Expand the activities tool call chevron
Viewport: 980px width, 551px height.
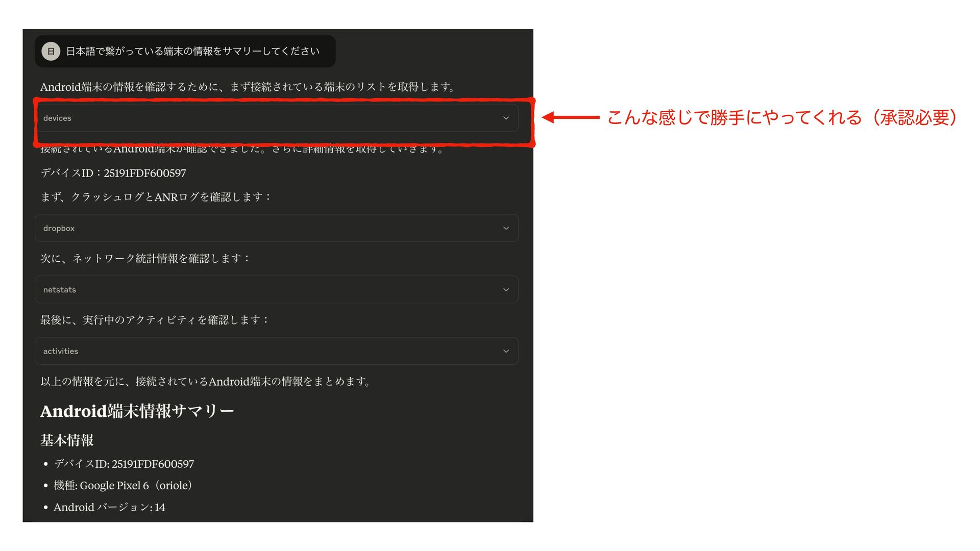[x=506, y=351]
